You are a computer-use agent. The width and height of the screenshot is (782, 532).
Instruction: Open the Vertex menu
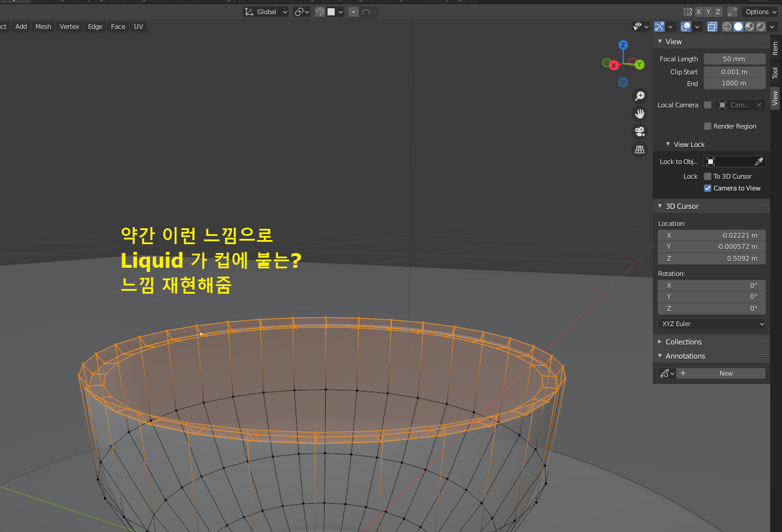70,27
